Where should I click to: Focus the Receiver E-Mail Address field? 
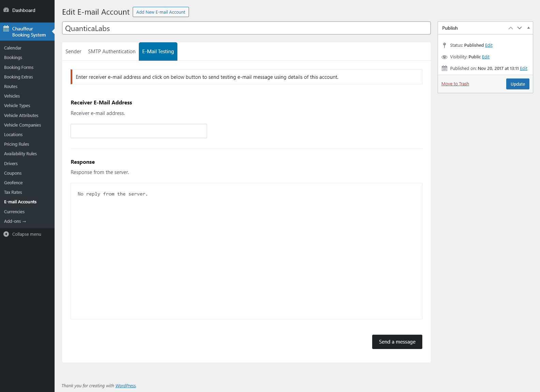(139, 131)
